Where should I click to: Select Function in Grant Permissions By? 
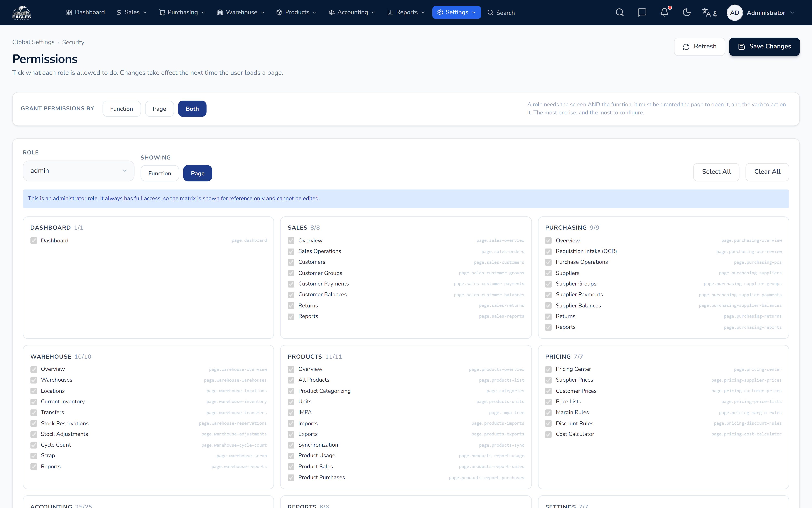tap(121, 109)
